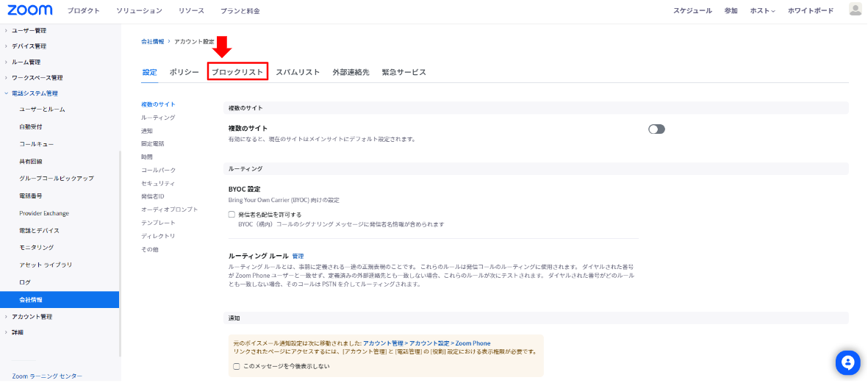868x383 pixels.
Task: Open リソース in top navigation
Action: (192, 11)
